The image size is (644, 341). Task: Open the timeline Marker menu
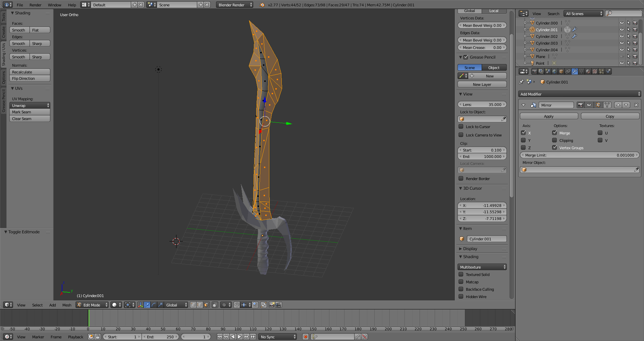click(x=38, y=337)
